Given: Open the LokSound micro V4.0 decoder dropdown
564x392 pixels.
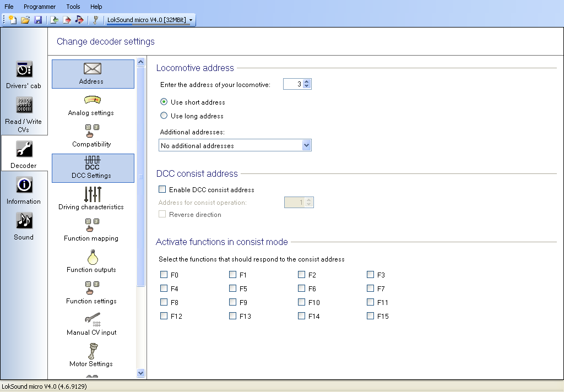Looking at the screenshot, I should (191, 20).
